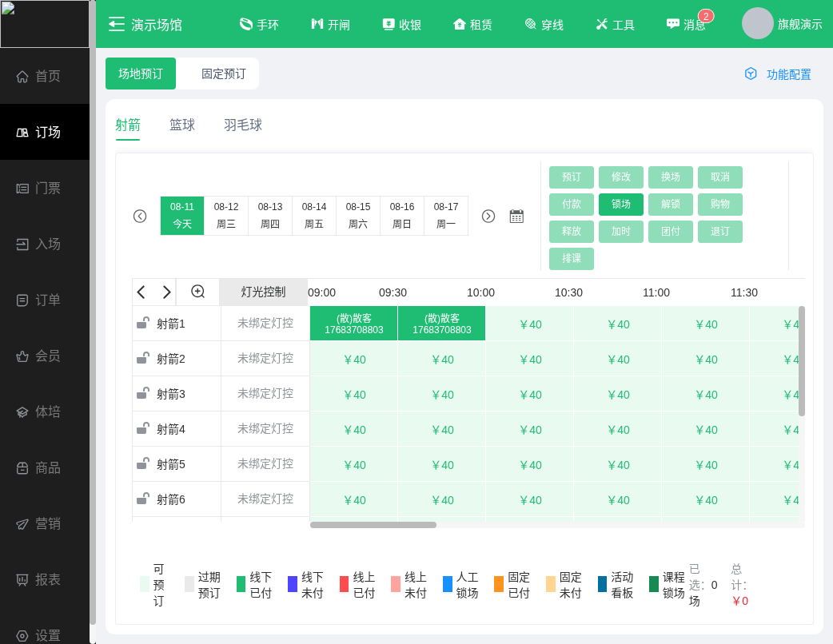Go to previous week of dates
Image resolution: width=833 pixels, height=644 pixels.
pos(140,216)
